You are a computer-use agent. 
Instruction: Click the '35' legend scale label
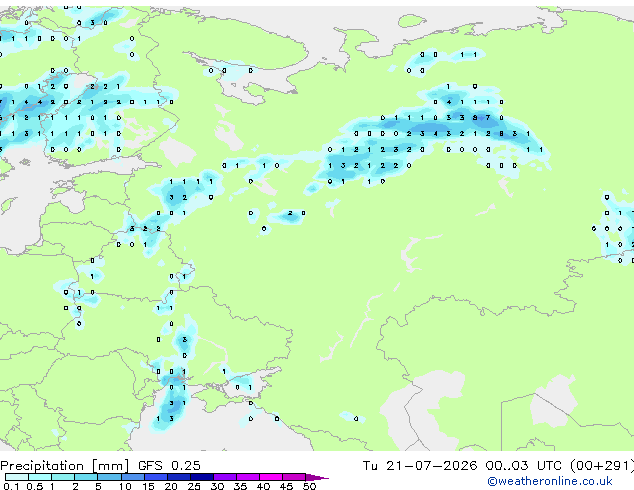click(x=240, y=486)
